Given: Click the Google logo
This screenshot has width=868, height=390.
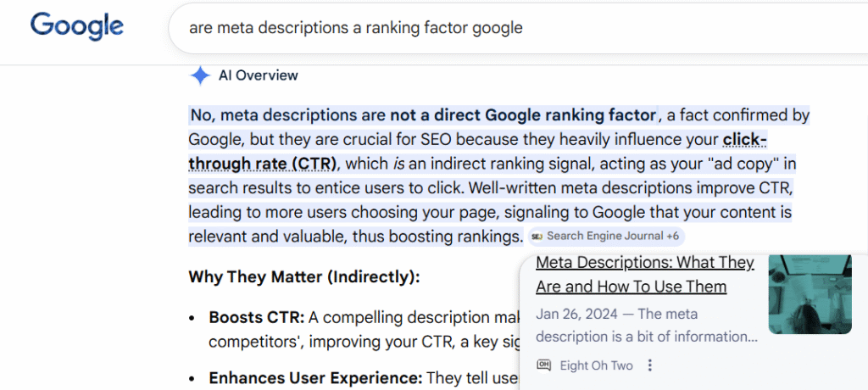Looking at the screenshot, I should [x=76, y=27].
